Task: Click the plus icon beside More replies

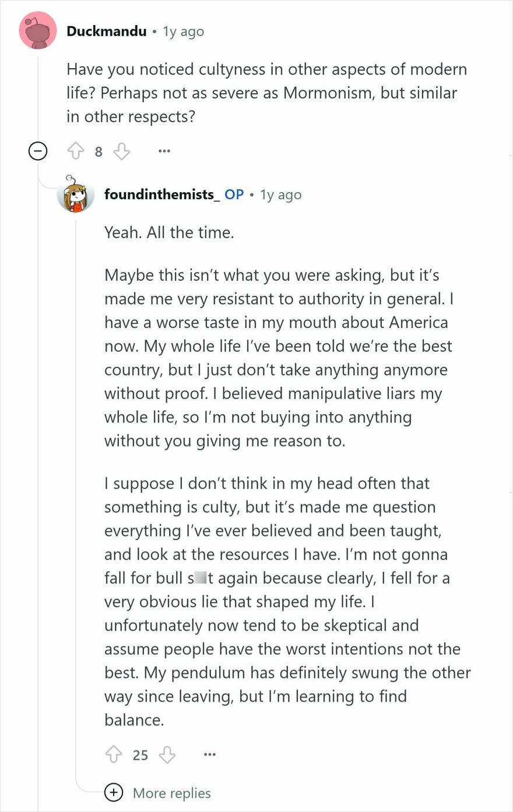Action: pyautogui.click(x=114, y=793)
